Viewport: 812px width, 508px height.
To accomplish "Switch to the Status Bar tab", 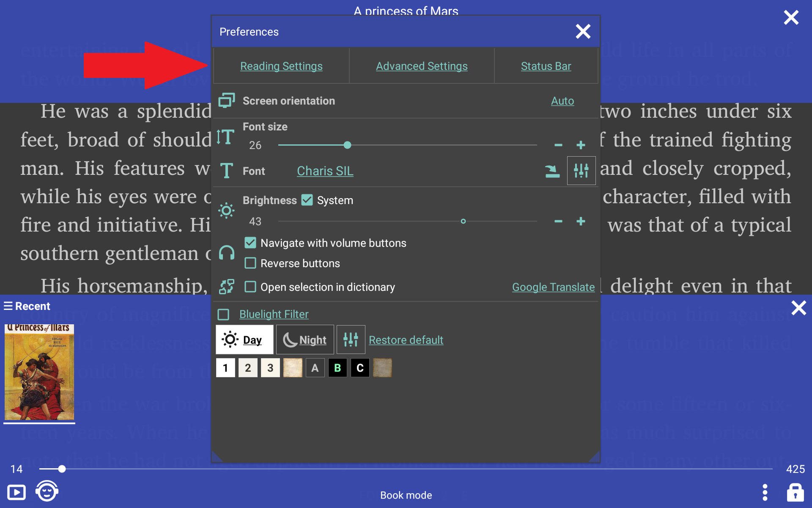I will (x=546, y=66).
